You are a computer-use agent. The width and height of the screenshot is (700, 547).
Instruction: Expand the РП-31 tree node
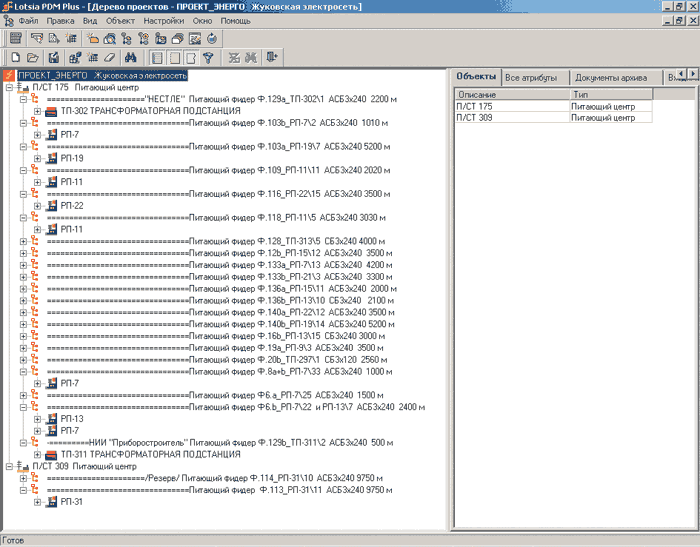point(37,502)
